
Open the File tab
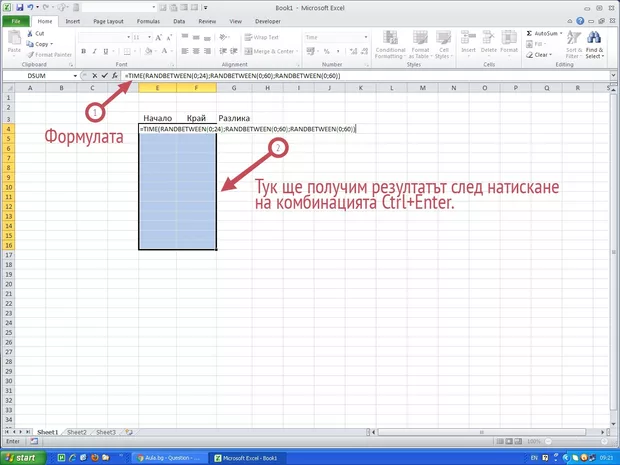(16, 21)
